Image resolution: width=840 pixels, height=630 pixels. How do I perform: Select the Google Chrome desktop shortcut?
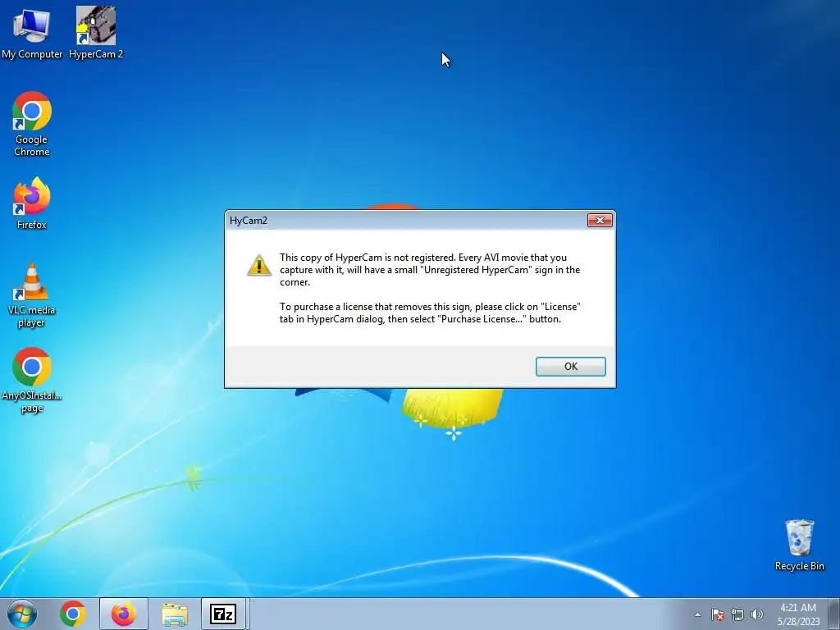point(32,124)
